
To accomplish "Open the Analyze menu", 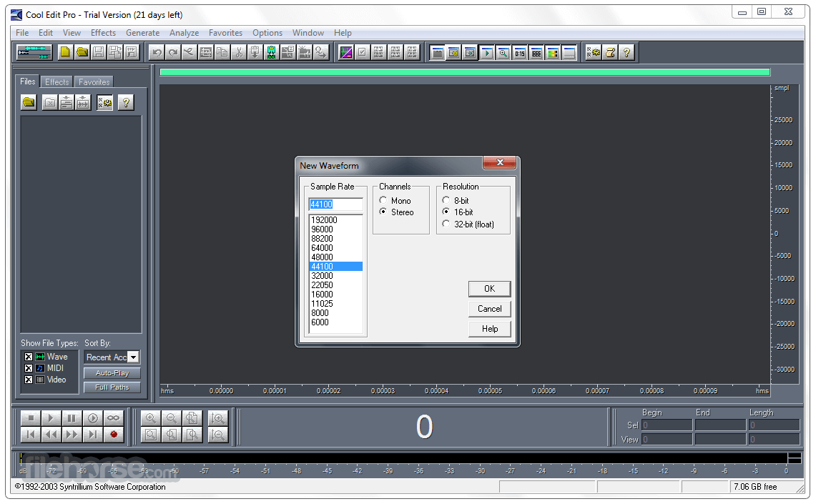I will tap(185, 33).
